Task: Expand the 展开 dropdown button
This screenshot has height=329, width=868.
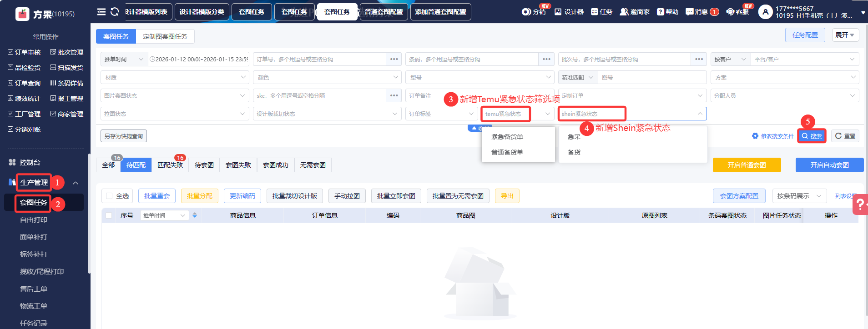Action: 845,35
